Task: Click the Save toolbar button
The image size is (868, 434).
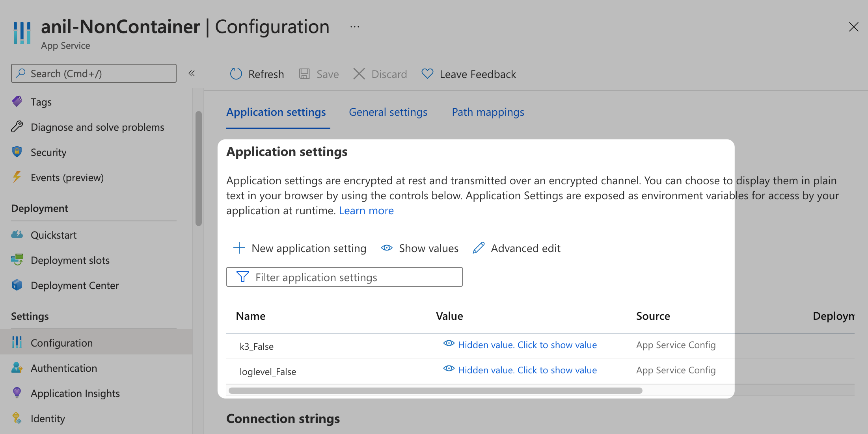Action: tap(319, 74)
